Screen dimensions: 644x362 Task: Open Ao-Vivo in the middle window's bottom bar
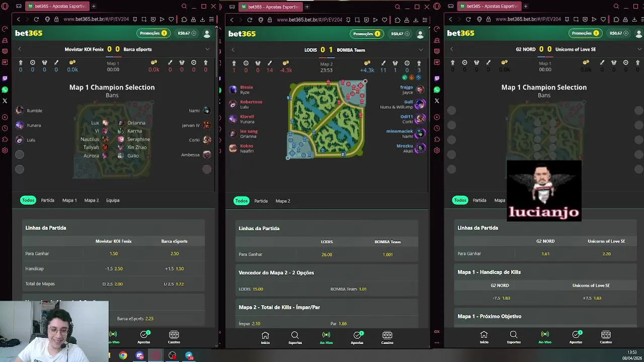[326, 338]
